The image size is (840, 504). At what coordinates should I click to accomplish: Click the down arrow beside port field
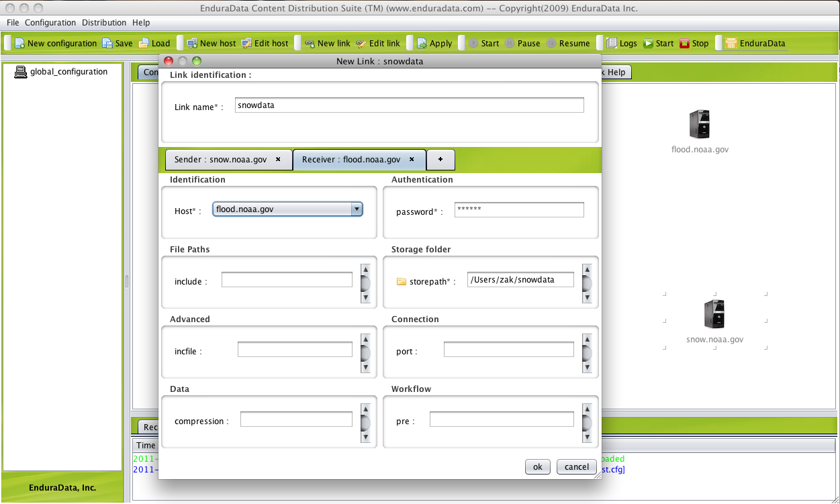[587, 367]
